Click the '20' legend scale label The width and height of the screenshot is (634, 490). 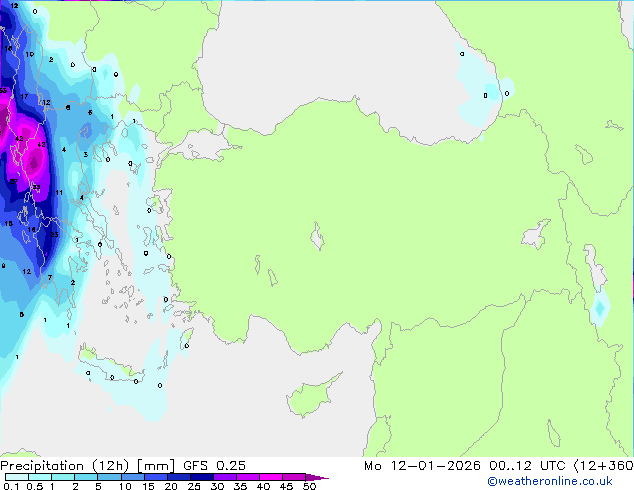click(x=171, y=486)
